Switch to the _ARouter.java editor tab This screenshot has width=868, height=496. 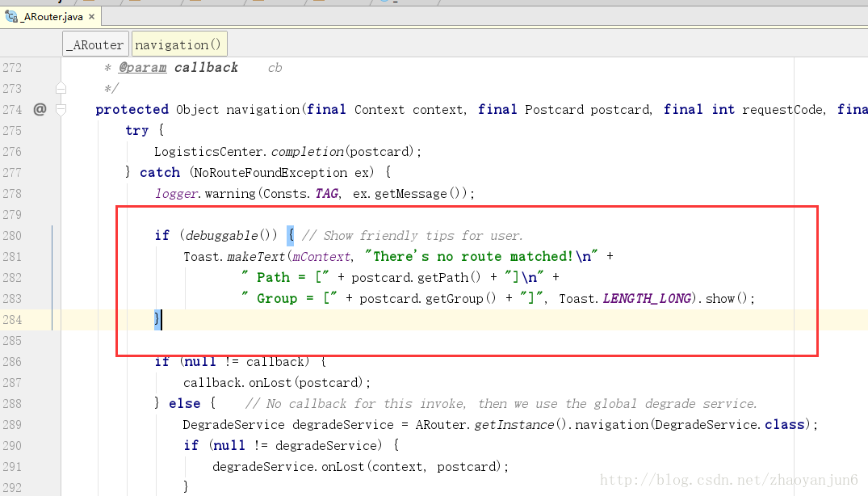pos(50,17)
